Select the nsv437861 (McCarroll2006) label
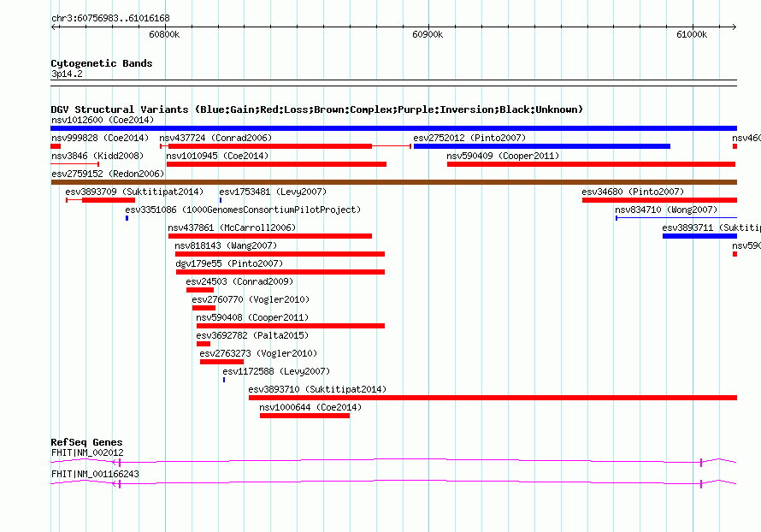The width and height of the screenshot is (761, 532). coord(232,228)
